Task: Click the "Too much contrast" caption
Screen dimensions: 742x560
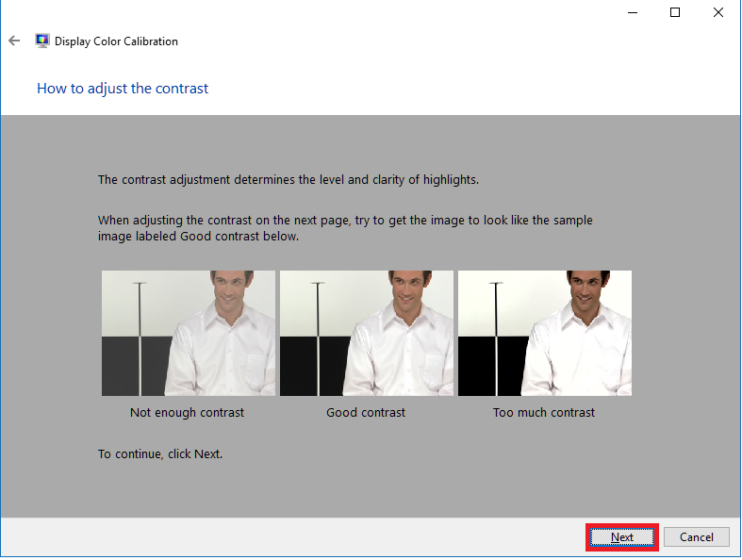Action: point(544,413)
